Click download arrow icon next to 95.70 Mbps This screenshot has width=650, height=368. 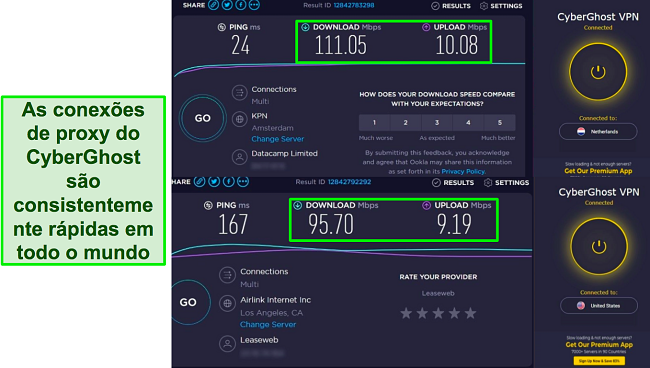[x=298, y=205]
